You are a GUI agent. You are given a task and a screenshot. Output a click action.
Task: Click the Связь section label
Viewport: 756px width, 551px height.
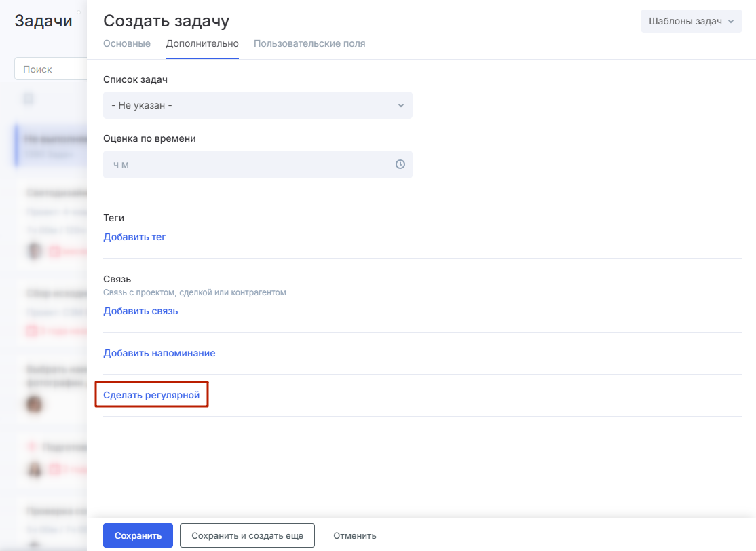[117, 279]
